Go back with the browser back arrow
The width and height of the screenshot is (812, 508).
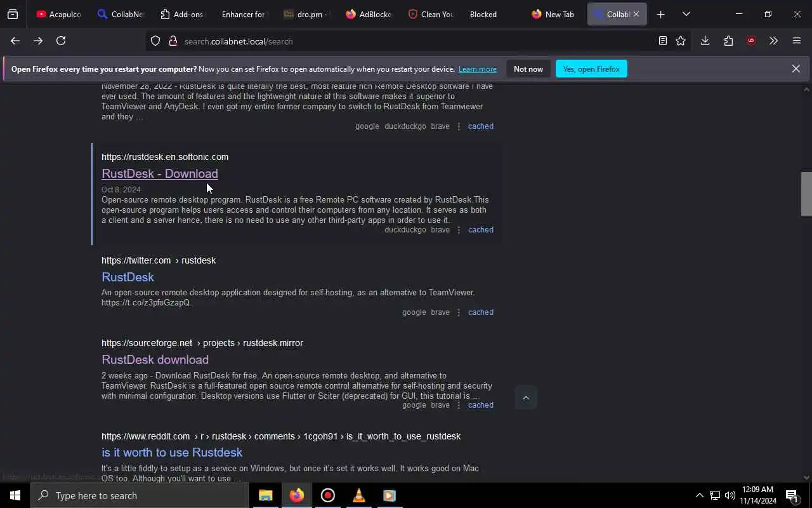(15, 41)
